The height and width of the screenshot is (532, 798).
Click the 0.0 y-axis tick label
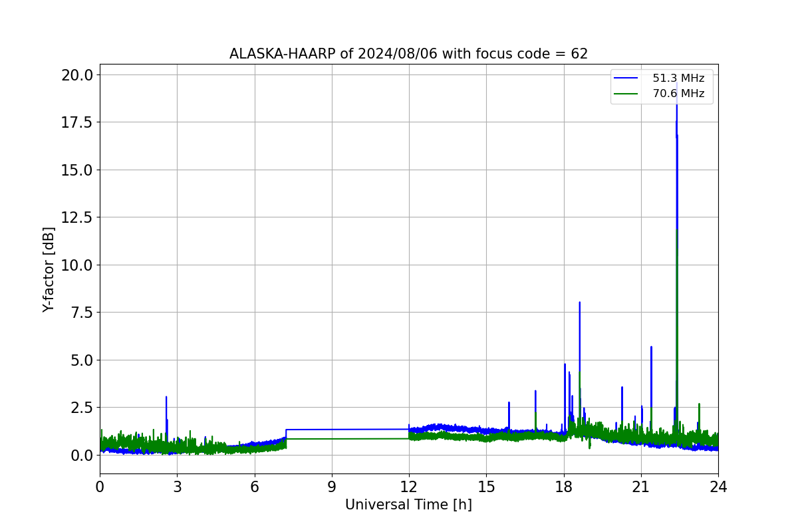[80, 456]
